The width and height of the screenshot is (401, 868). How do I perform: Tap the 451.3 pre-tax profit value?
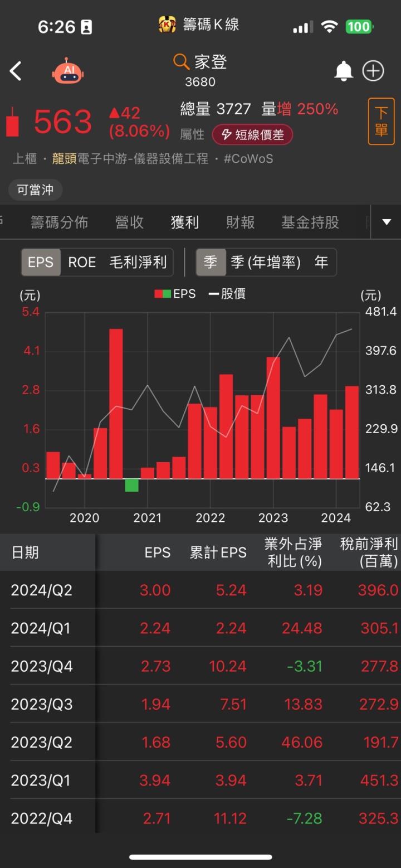[379, 780]
